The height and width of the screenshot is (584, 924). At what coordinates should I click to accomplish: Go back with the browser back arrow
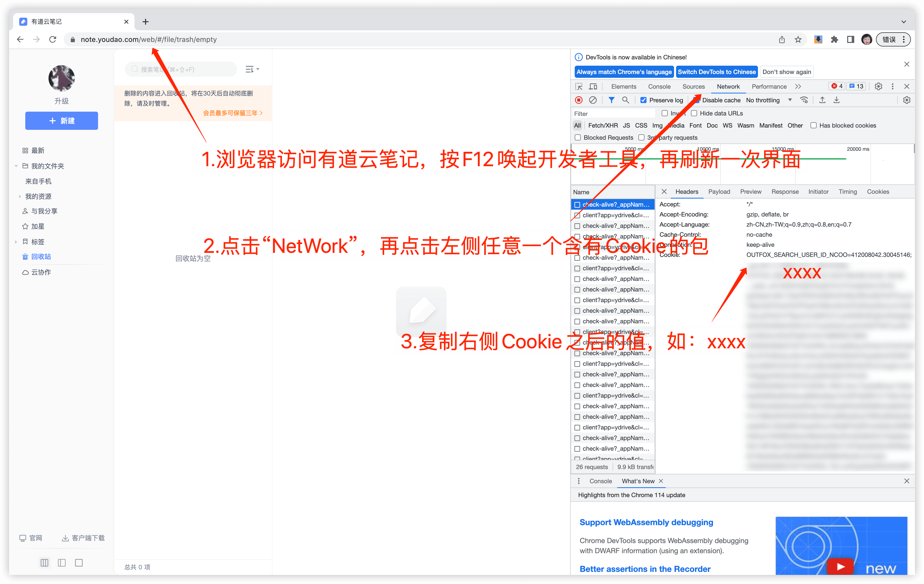click(x=20, y=39)
